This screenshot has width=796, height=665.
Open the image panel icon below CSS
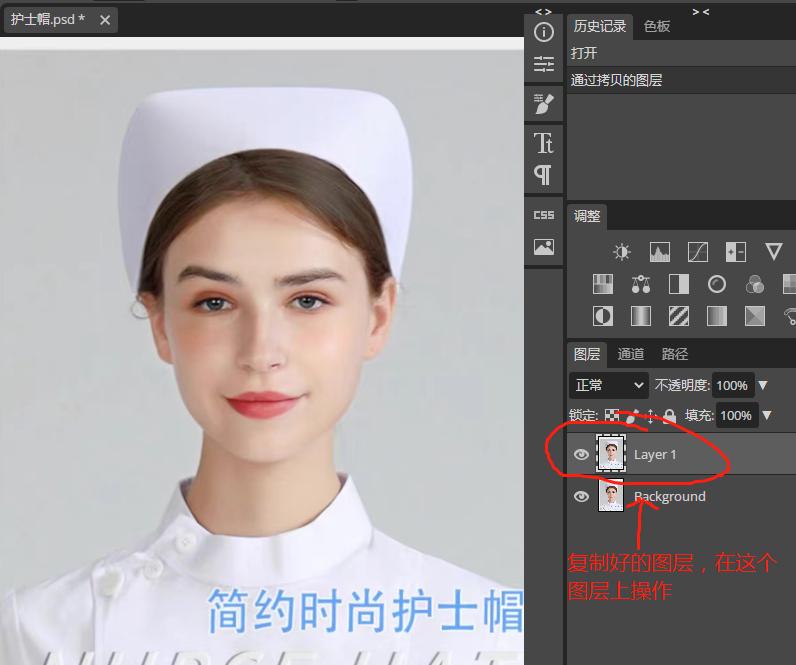pyautogui.click(x=544, y=247)
